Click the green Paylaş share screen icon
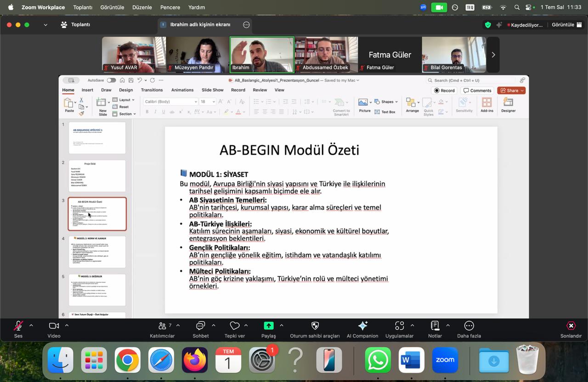 [269, 326]
